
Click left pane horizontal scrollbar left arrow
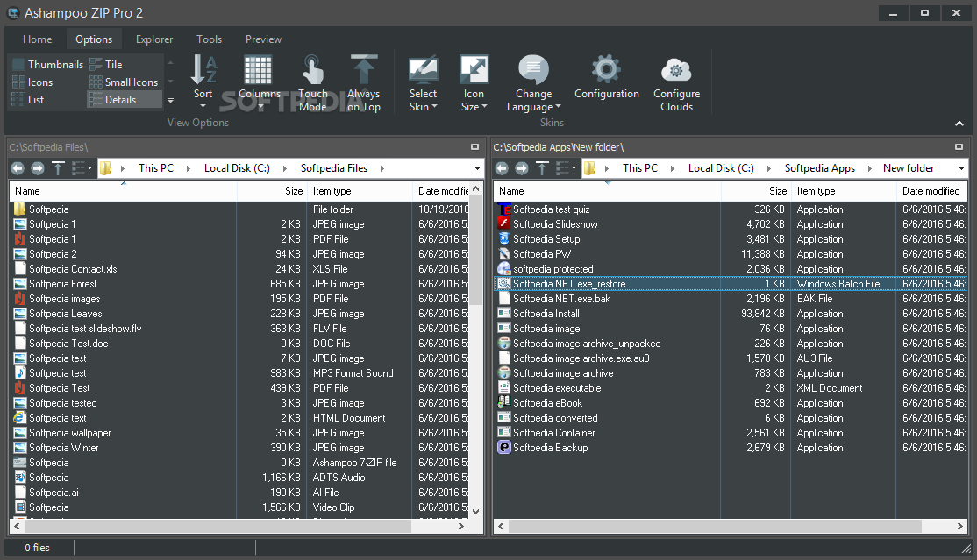(17, 527)
